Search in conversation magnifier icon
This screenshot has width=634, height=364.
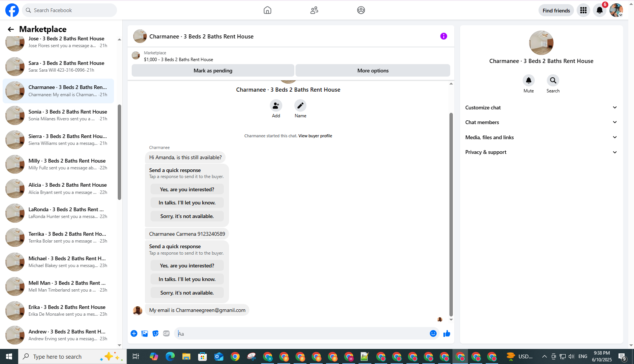(553, 80)
